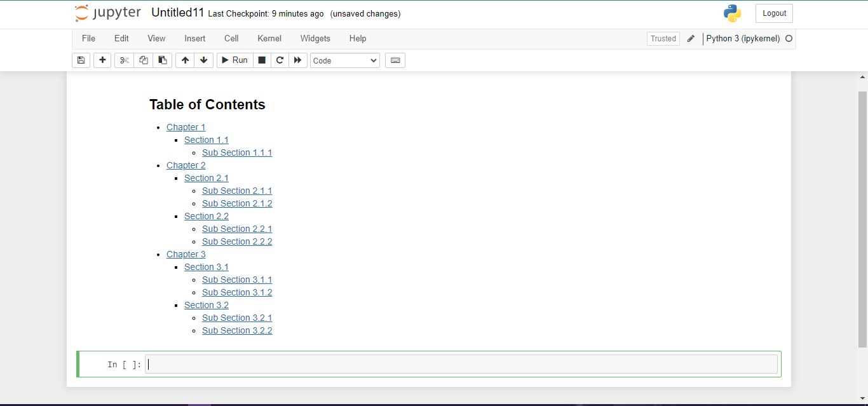
Task: Toggle the Trusted notebook indicator
Action: click(663, 39)
